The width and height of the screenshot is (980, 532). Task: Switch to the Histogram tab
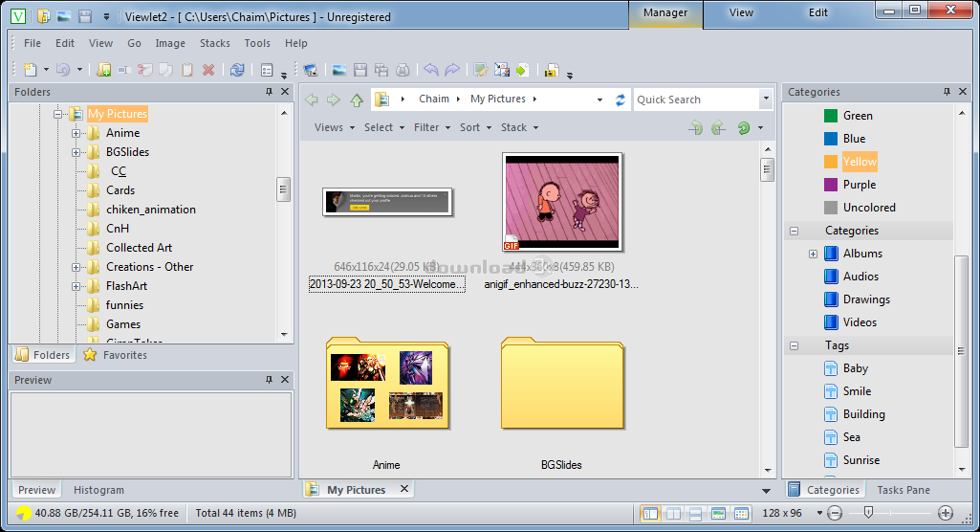[98, 490]
